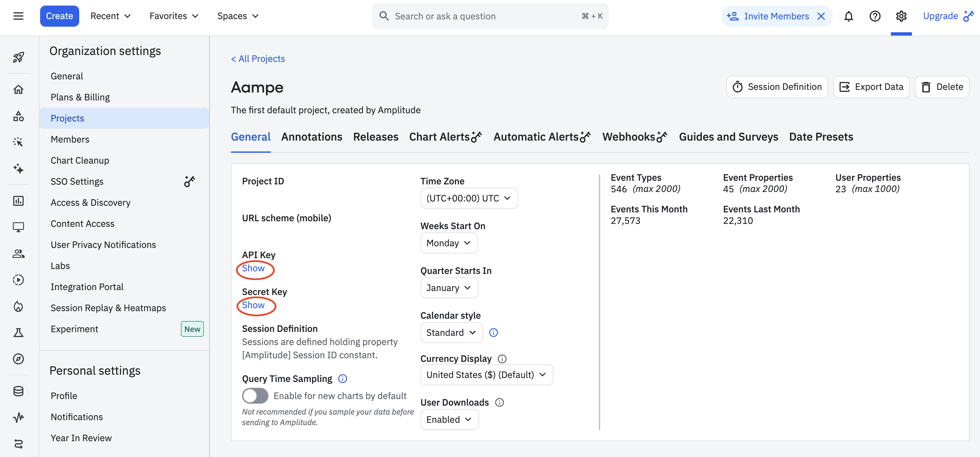This screenshot has height=457, width=980.
Task: Click the Export Data button
Action: [x=871, y=87]
